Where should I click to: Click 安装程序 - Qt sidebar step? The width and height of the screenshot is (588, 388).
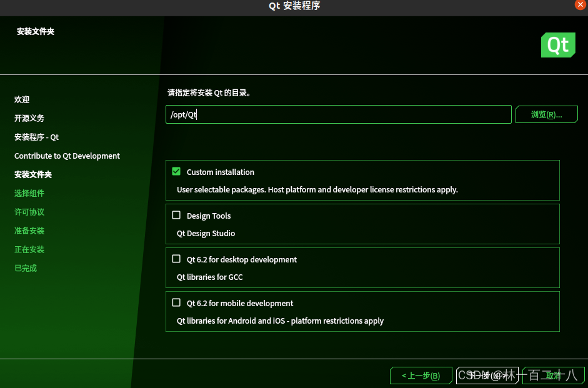point(36,137)
